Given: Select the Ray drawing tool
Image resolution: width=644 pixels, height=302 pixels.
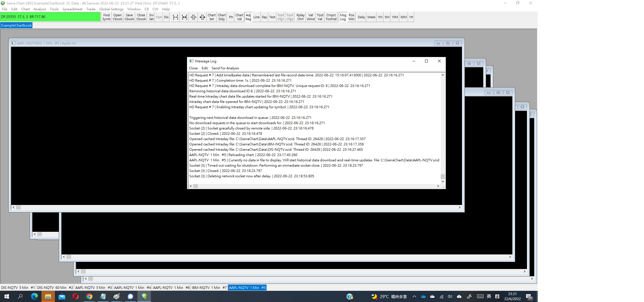Looking at the screenshot, I should click(264, 17).
